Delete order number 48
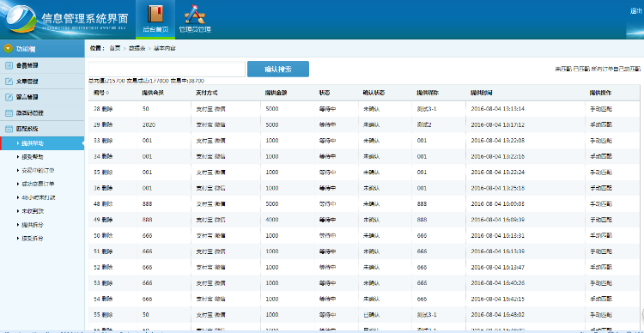 [107, 203]
